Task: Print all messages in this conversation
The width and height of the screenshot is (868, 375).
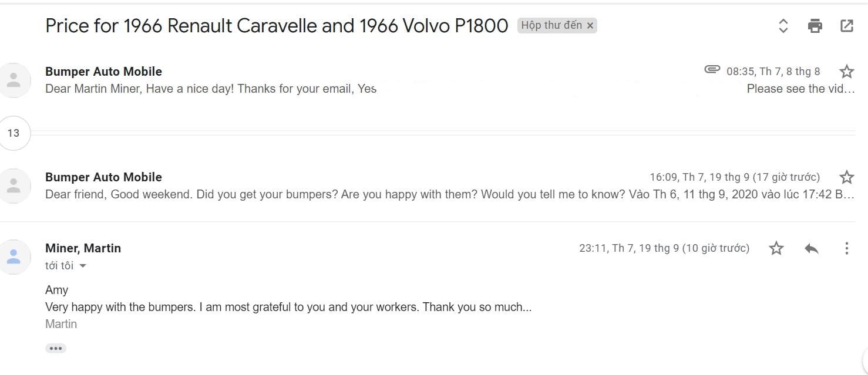Action: [x=815, y=26]
